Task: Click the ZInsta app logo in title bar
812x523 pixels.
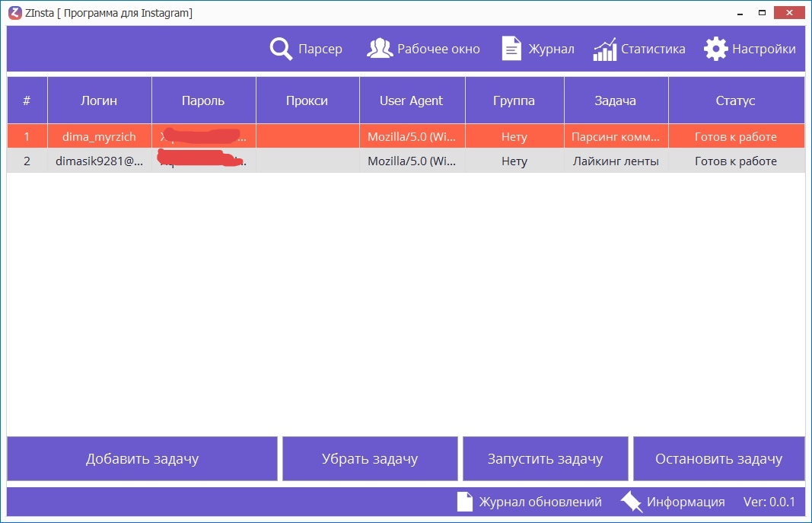Action: 14,13
